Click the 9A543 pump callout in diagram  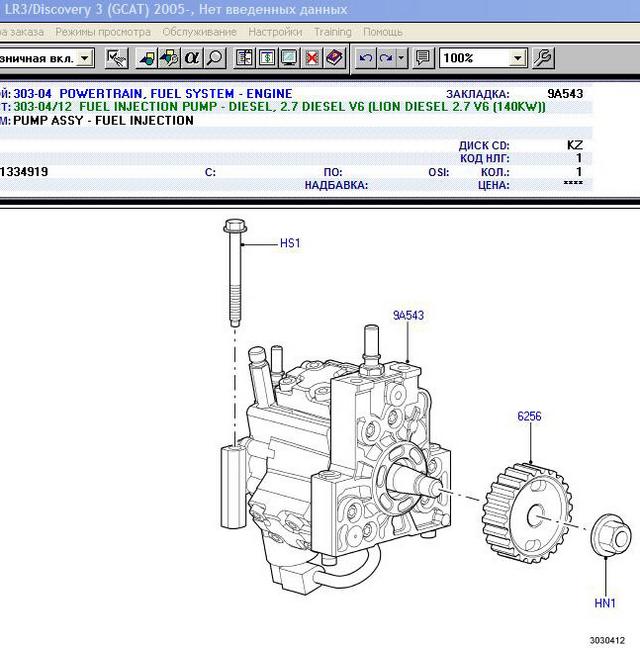coord(408,315)
